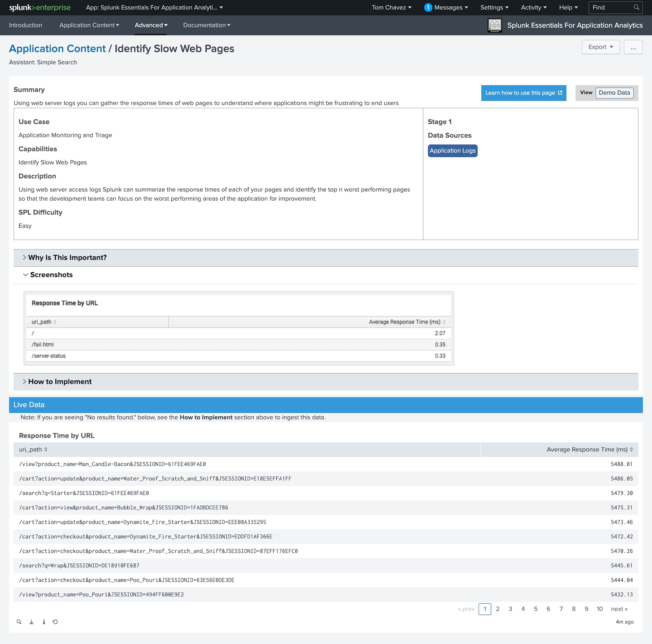This screenshot has width=652, height=644.
Task: Click the Application Logs data source tag
Action: [452, 151]
